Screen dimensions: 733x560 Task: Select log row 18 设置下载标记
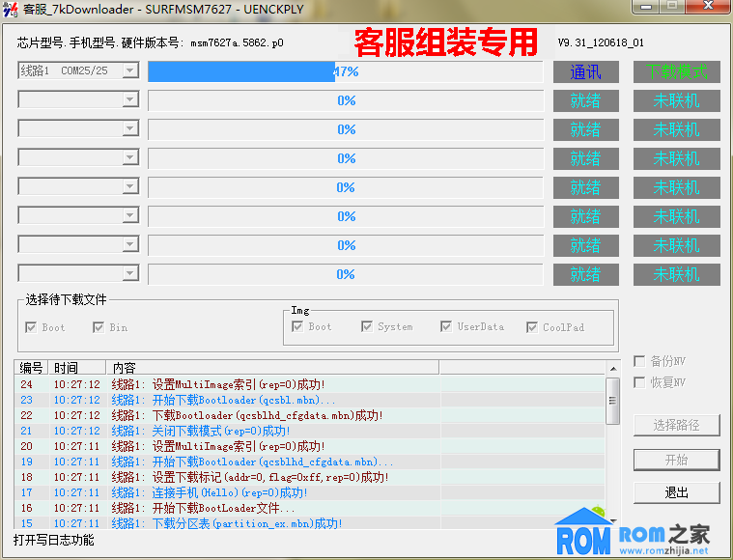pos(309,477)
